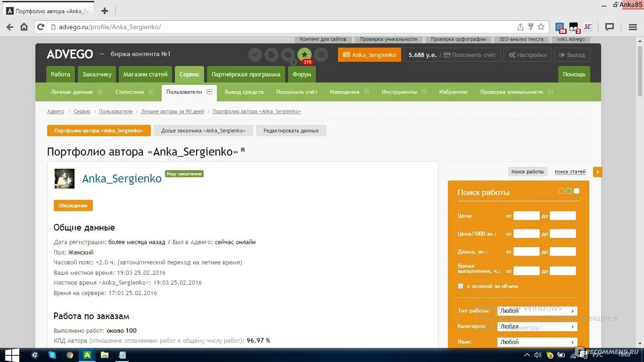Switch to поиск статей link
The image size is (644, 362).
pos(570,172)
